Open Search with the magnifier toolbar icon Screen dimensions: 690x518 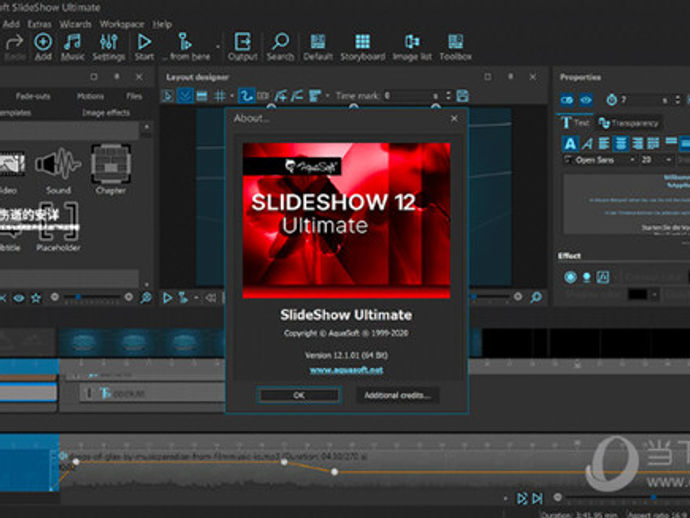click(x=280, y=42)
